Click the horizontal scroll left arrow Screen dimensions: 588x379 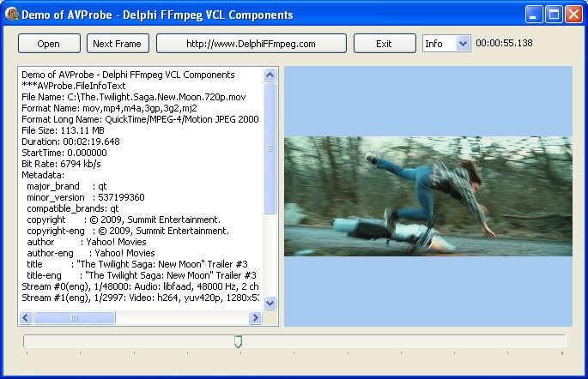[25, 317]
